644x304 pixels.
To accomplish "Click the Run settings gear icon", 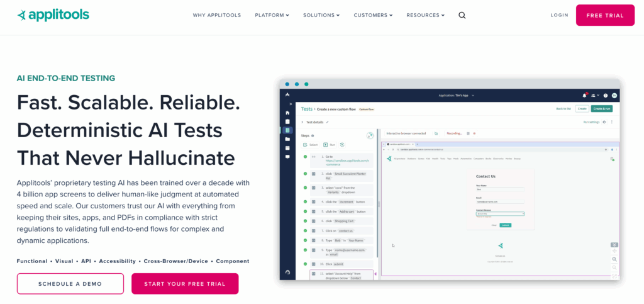I will (604, 122).
